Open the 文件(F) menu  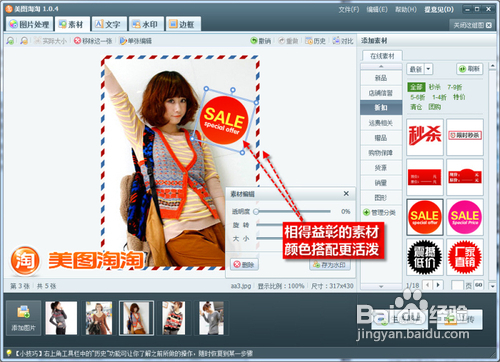tap(349, 9)
